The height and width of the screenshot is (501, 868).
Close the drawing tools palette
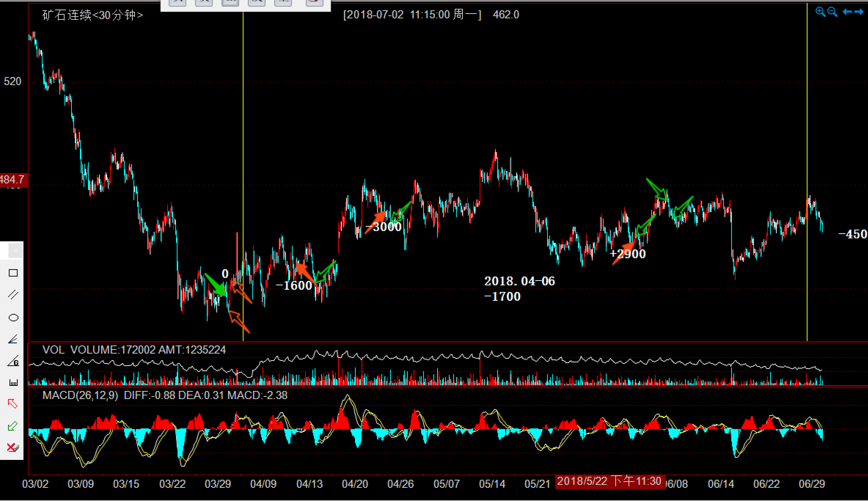tap(16, 251)
